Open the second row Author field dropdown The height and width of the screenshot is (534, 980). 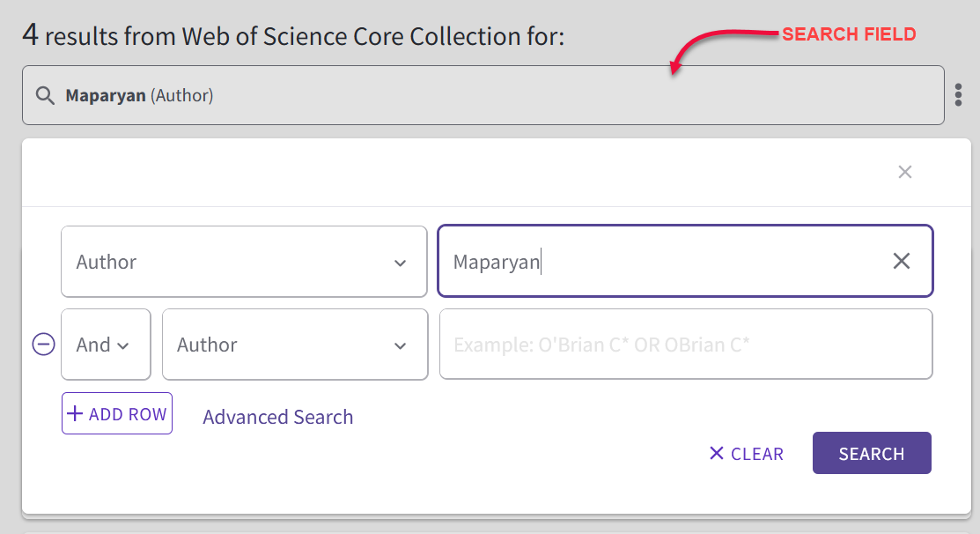coord(295,344)
